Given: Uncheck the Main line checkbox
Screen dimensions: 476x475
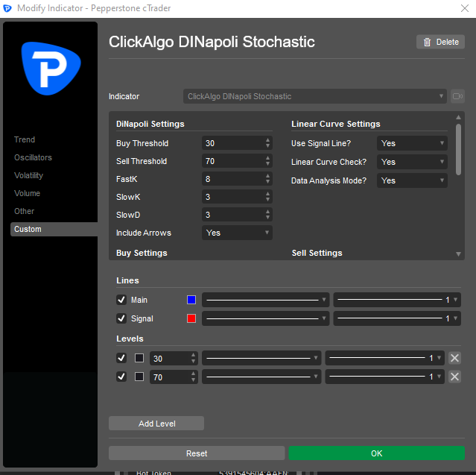Looking at the screenshot, I should pos(121,300).
